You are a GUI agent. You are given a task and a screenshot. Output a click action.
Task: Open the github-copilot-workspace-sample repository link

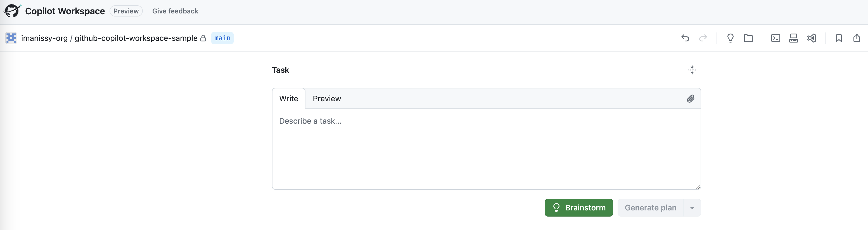pos(136,38)
